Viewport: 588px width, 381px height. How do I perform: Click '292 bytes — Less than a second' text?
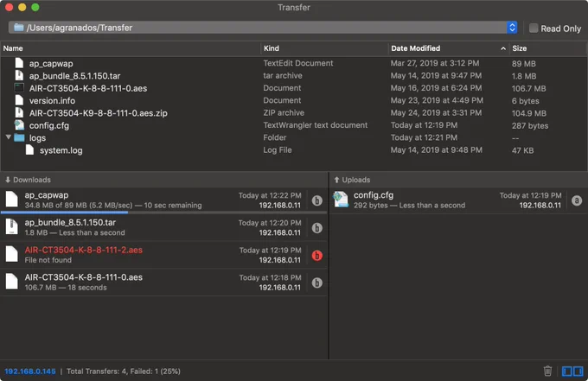pos(409,206)
